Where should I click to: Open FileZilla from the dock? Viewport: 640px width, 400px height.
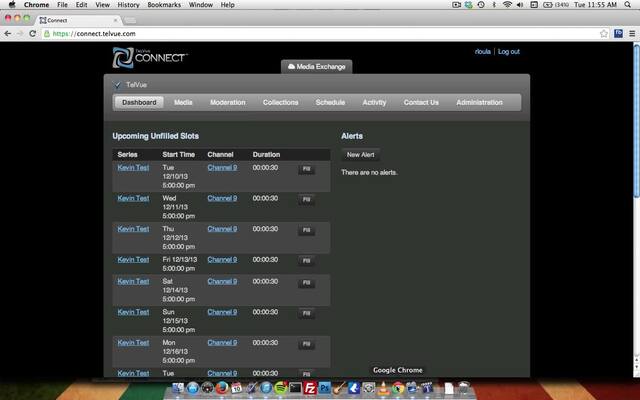[x=310, y=388]
